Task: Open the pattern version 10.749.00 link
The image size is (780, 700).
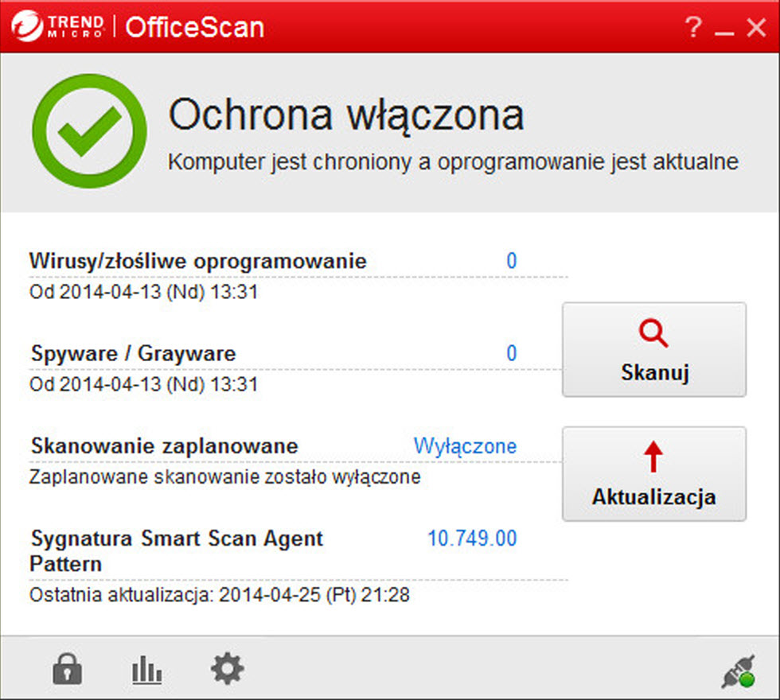Action: click(472, 539)
